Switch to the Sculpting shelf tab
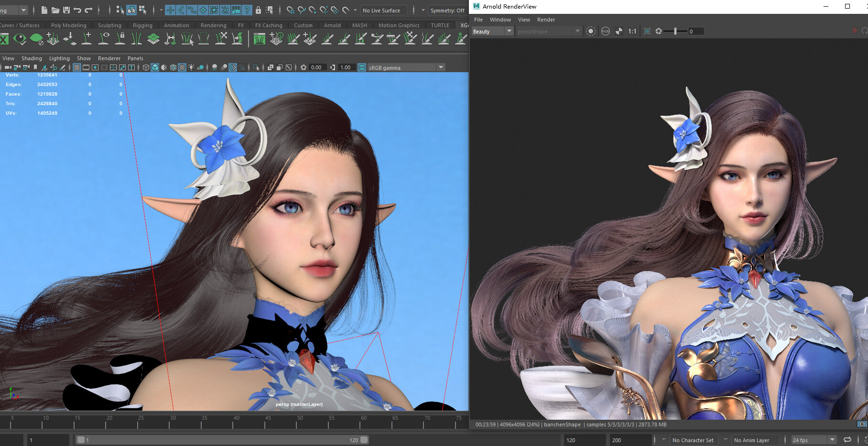 coord(109,25)
